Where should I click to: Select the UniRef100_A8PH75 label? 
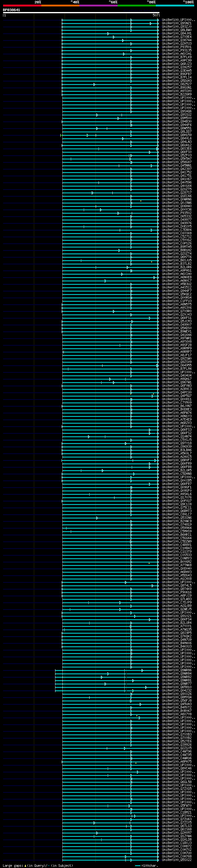tap(177, 761)
